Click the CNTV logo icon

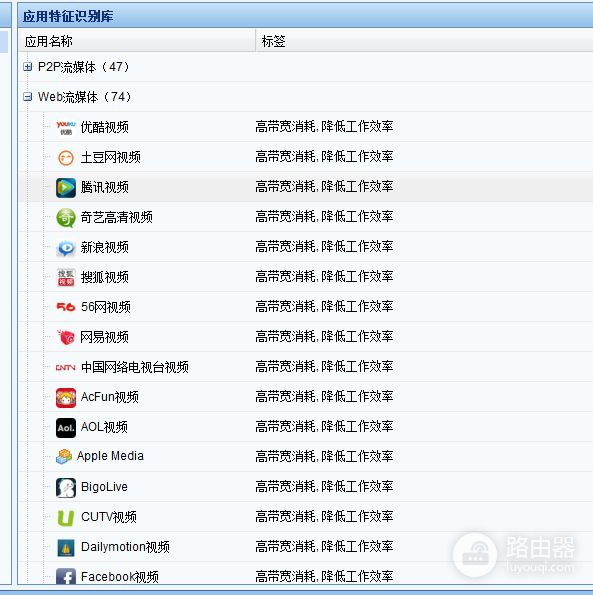pyautogui.click(x=66, y=367)
